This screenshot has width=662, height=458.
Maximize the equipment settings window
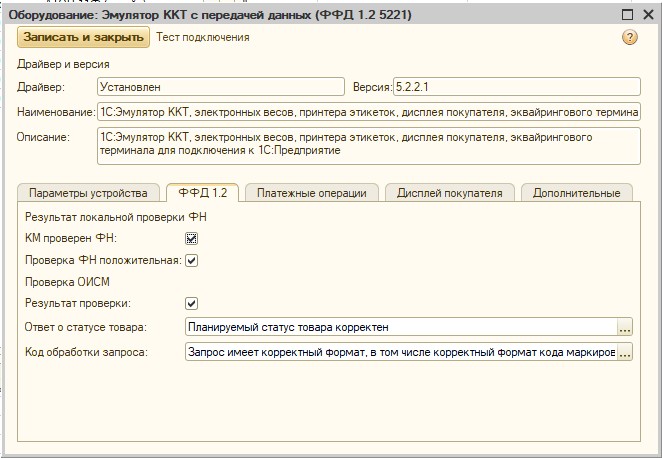(x=627, y=15)
